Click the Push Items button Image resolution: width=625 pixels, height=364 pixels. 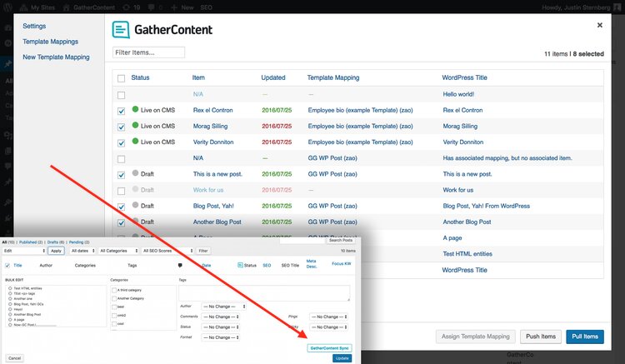(x=541, y=337)
